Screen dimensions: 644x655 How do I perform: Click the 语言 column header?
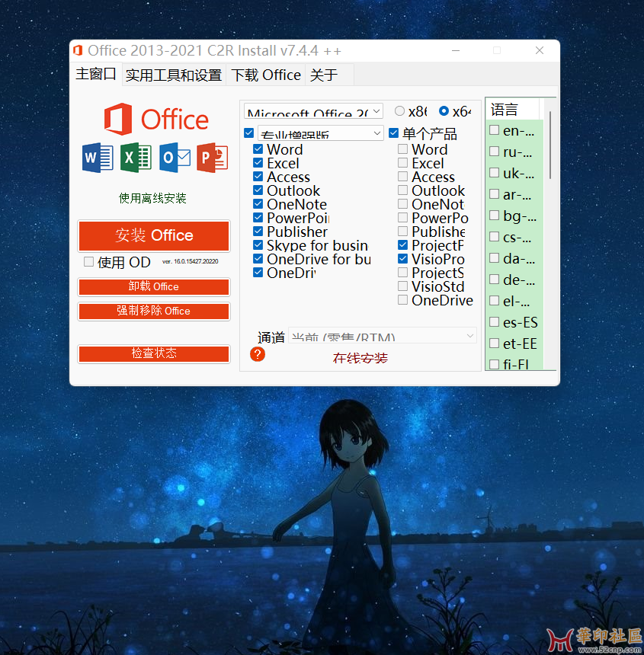[x=512, y=110]
